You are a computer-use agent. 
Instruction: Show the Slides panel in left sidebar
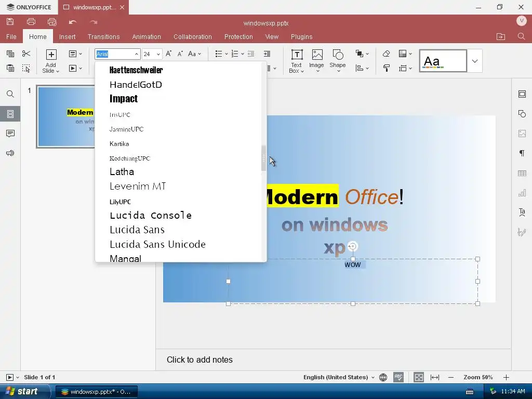[x=10, y=114]
